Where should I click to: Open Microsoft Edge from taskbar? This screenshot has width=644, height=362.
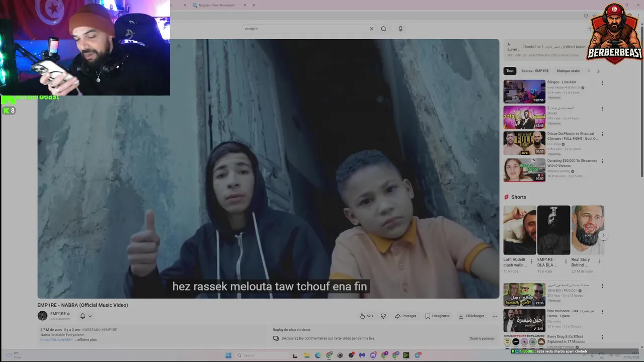(x=318, y=355)
